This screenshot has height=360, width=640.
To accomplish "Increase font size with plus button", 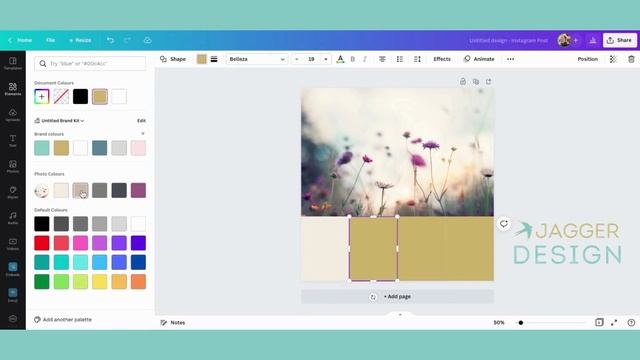I will click(x=326, y=59).
